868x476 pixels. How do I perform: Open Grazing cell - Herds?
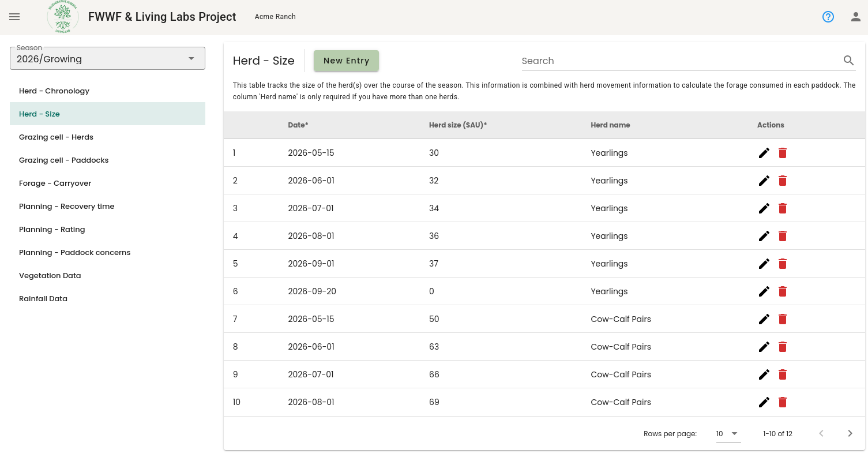[107, 137]
